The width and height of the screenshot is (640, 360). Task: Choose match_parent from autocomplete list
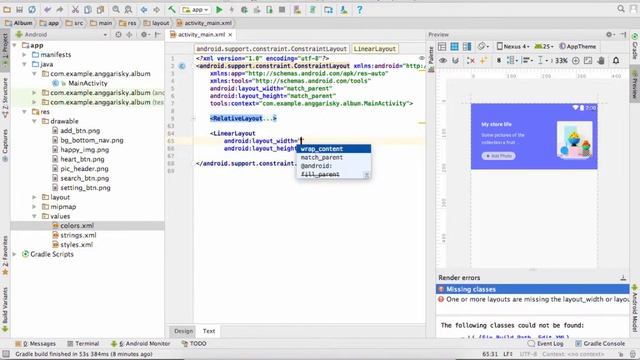(333, 157)
